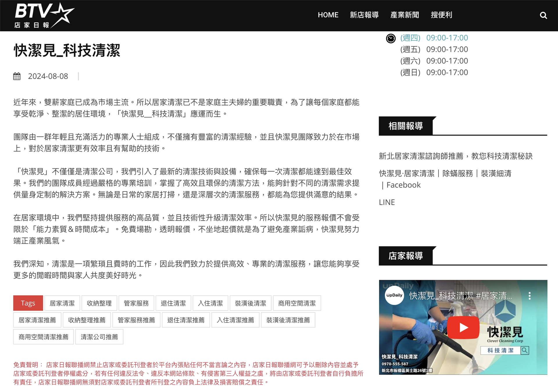This screenshot has height=392, width=558.
Task: Open the video's three-dot options menu
Action: click(x=530, y=296)
